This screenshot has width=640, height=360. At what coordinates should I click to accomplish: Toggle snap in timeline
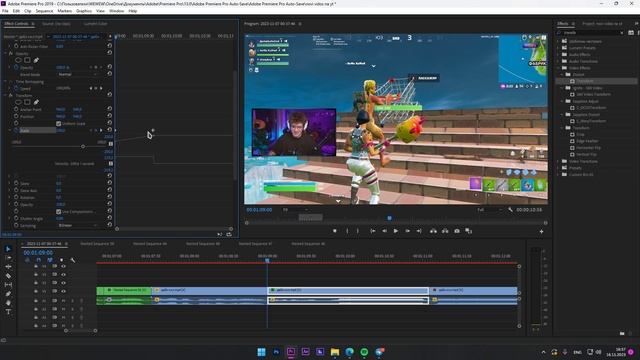tap(38, 260)
